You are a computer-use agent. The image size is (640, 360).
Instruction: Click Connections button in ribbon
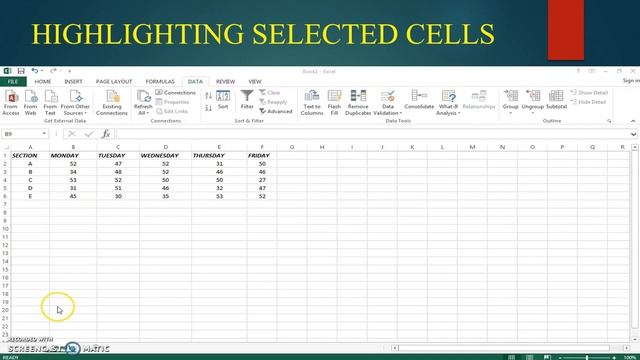click(x=176, y=93)
